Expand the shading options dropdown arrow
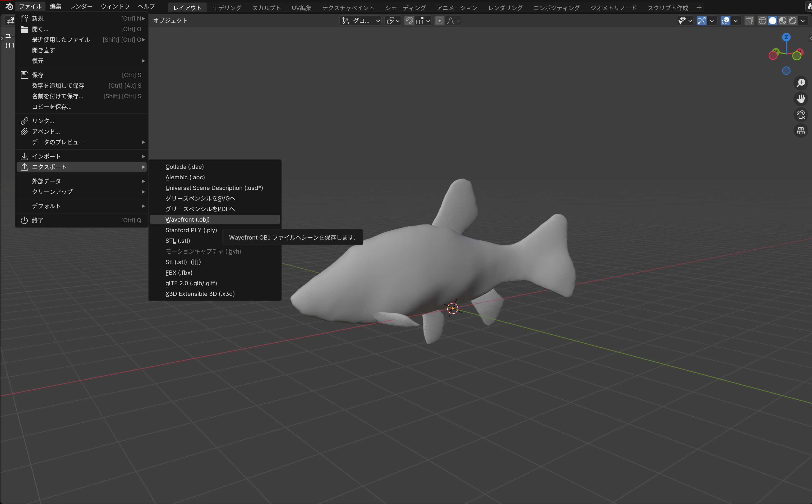Screen dimensions: 812x504 pos(803,21)
